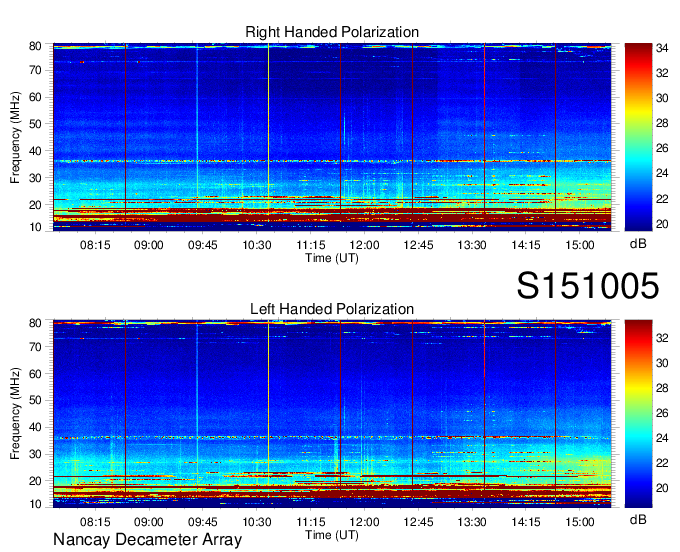
Task: Click 20 dB value on Left Handed color bar
Action: coord(662,488)
